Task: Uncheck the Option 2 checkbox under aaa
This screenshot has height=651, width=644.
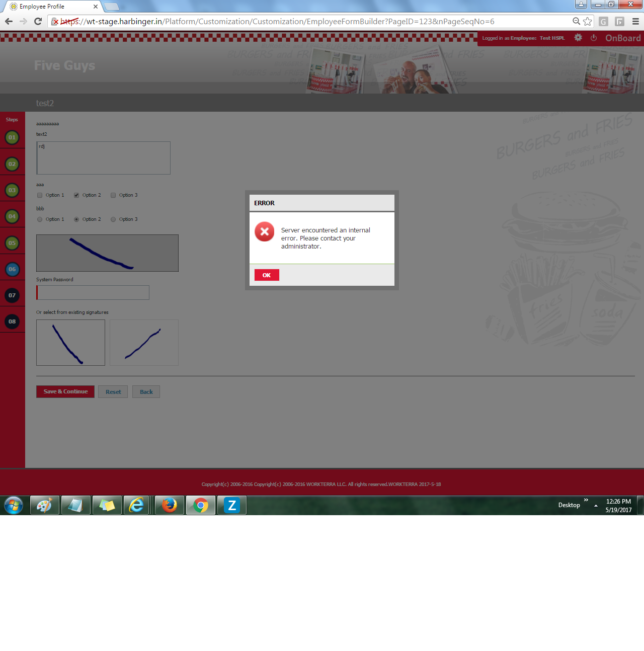Action: [76, 195]
